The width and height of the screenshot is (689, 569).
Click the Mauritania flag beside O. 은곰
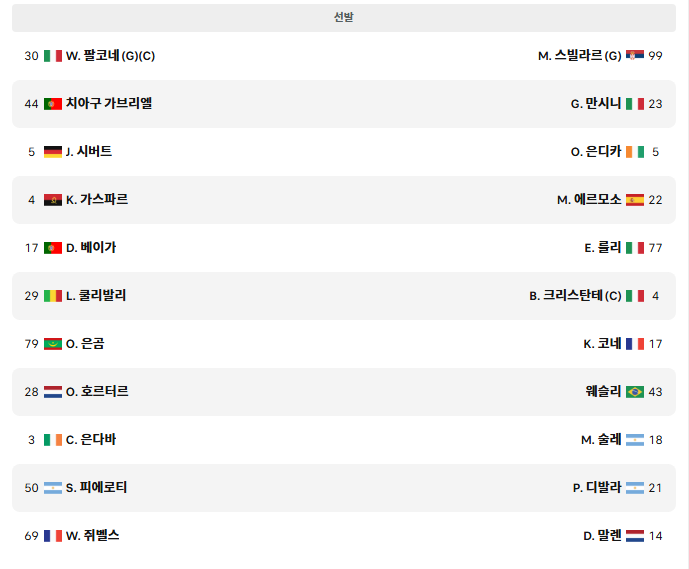pyautogui.click(x=53, y=344)
